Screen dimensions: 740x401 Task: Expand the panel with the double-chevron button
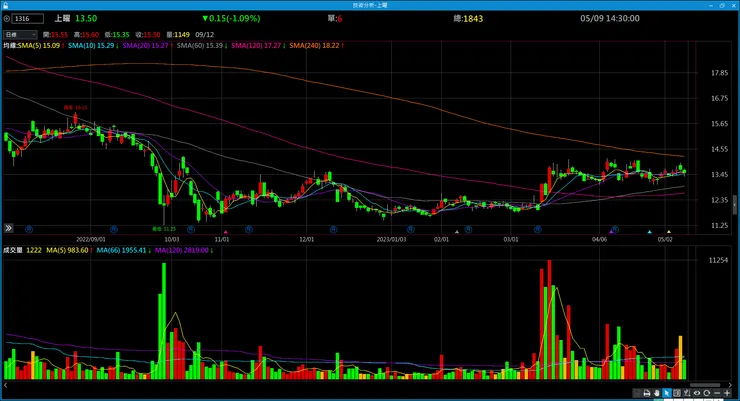pos(8,228)
